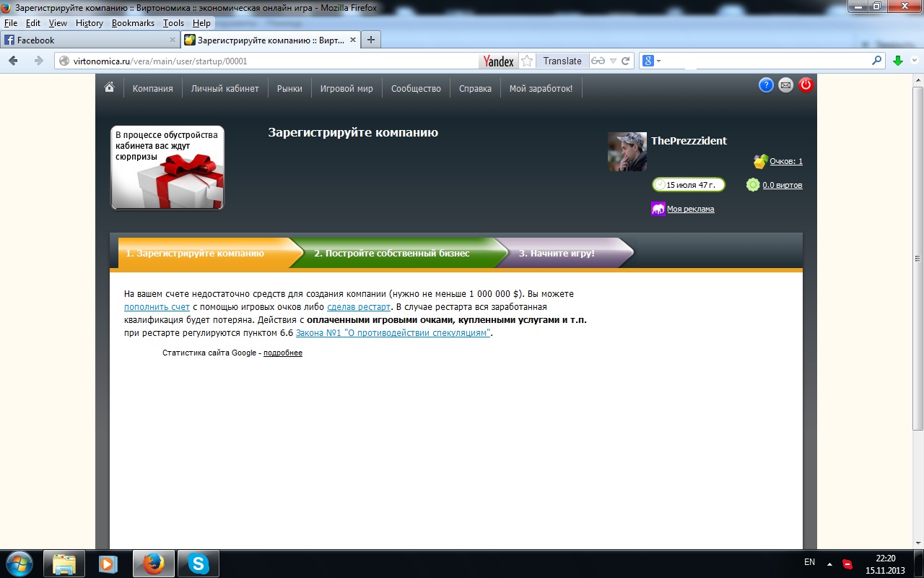Image resolution: width=924 pixels, height=578 pixels.
Task: Open the Google search engine dropdown
Action: (651, 61)
